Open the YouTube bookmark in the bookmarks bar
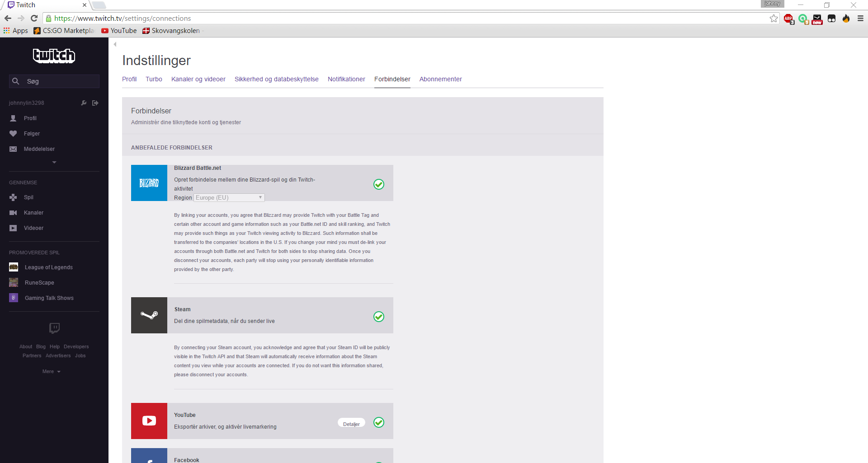The height and width of the screenshot is (463, 868). [x=119, y=31]
